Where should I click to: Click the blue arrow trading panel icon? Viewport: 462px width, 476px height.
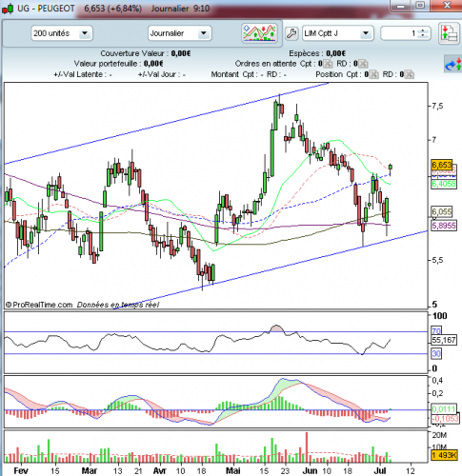click(453, 64)
